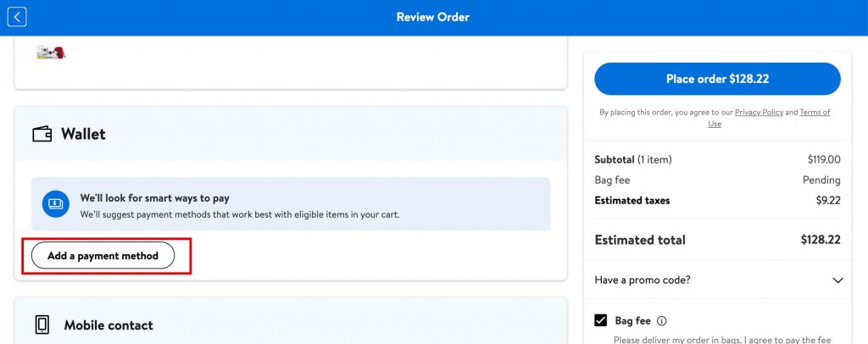Viewport: 868px width, 344px height.
Task: Select the Mobile contact section heading
Action: point(108,325)
